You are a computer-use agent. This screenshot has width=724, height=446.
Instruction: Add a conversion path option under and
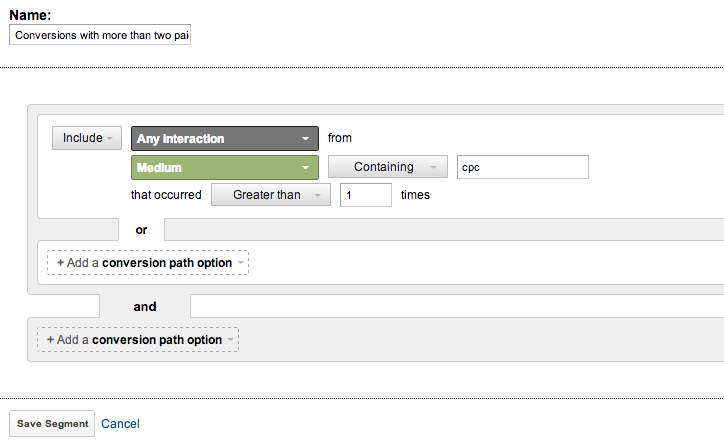tap(138, 340)
